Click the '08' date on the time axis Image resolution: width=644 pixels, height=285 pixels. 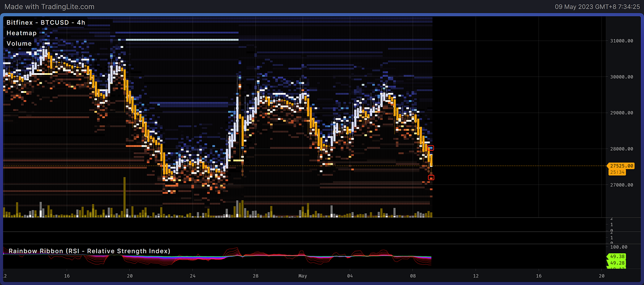[x=413, y=276]
